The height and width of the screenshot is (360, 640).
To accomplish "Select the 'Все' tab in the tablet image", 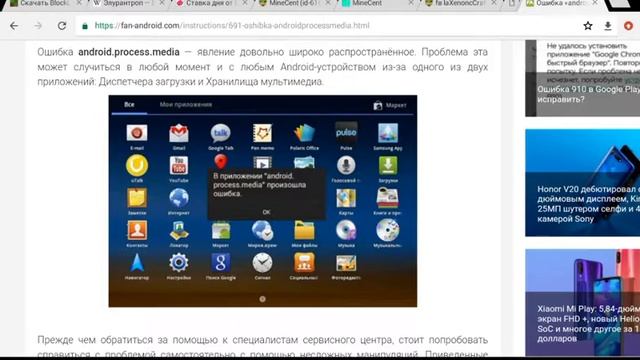I will pos(129,104).
